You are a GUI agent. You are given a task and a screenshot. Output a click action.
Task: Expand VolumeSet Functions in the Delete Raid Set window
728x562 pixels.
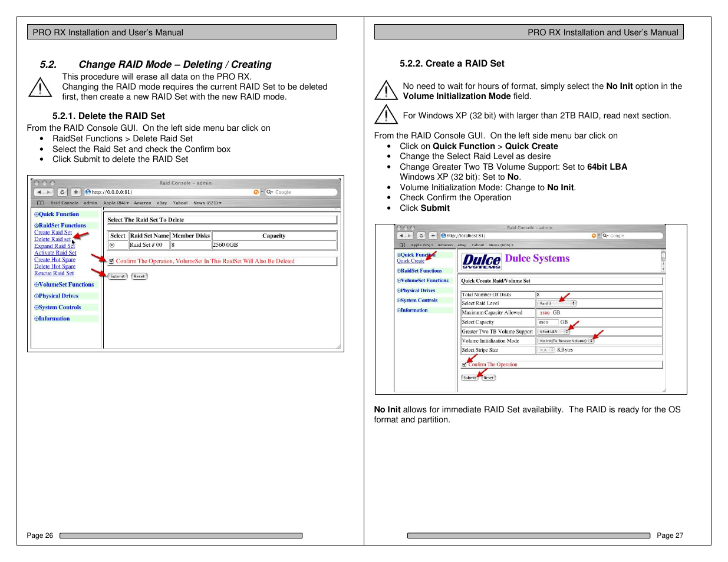[x=64, y=285]
